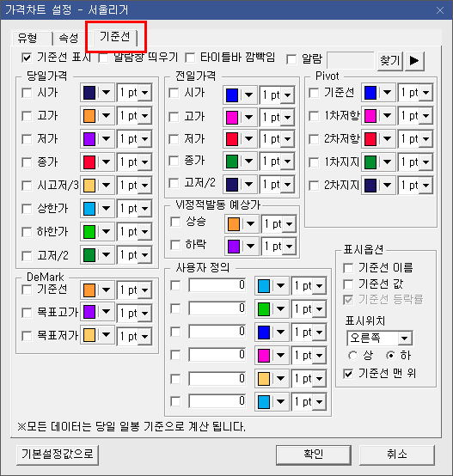This screenshot has height=476, width=453.
Task: Open color dropdown arrow for 당일가격 하한가
Action: pos(106,232)
